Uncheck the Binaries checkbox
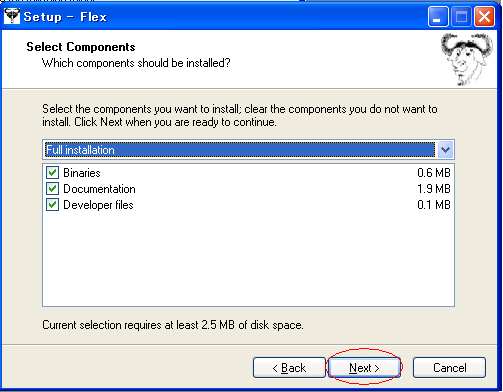Image resolution: width=503 pixels, height=392 pixels. 52,173
